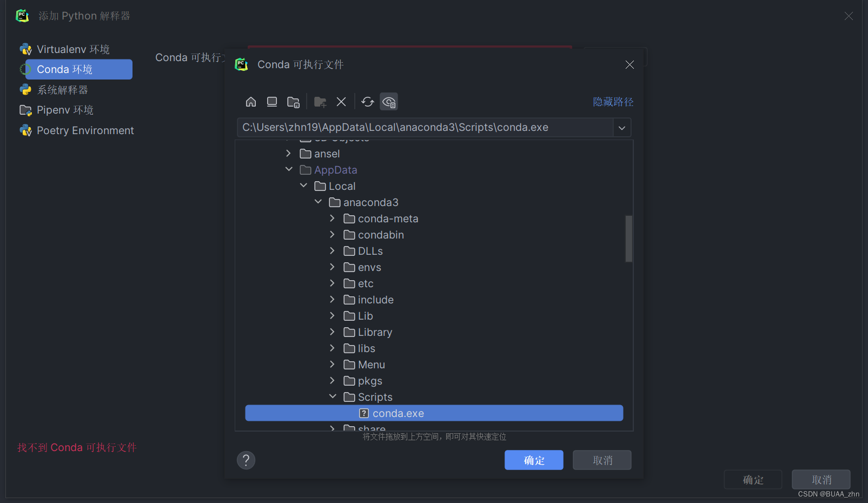868x503 pixels.
Task: Expand the pkgs folder
Action: tap(332, 380)
